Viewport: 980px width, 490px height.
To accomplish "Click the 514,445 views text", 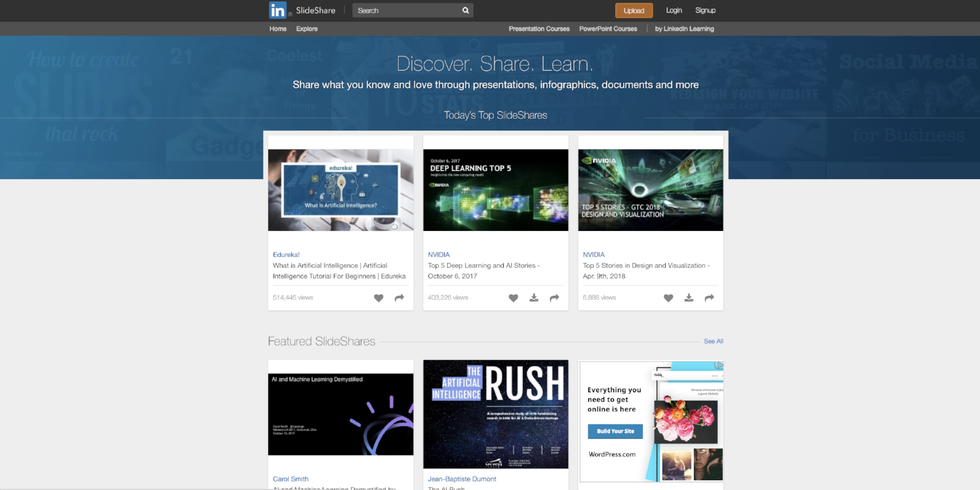I will click(x=293, y=298).
